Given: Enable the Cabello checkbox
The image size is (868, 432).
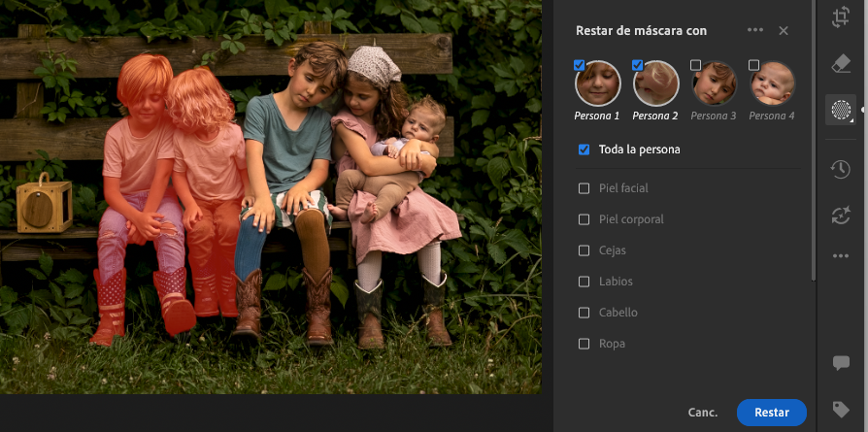Looking at the screenshot, I should tap(584, 313).
